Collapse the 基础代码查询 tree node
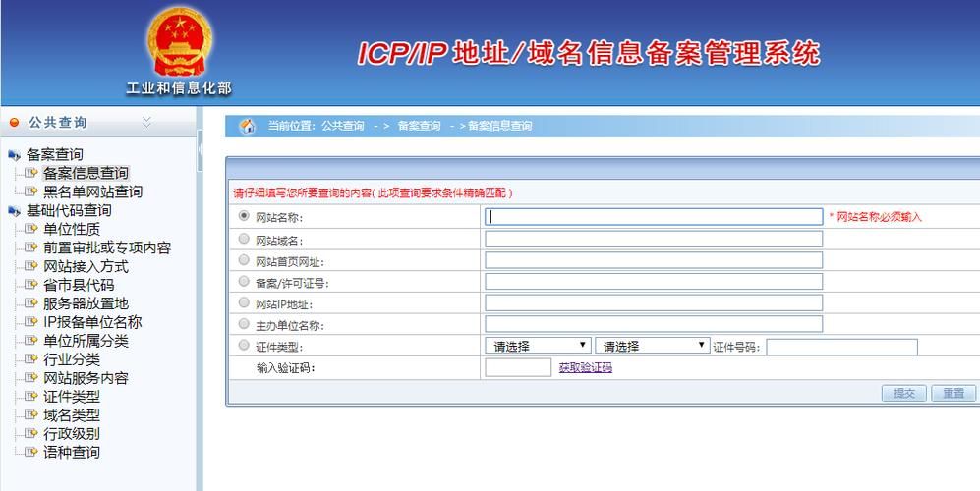Viewport: 980px width, 491px height. [x=14, y=211]
